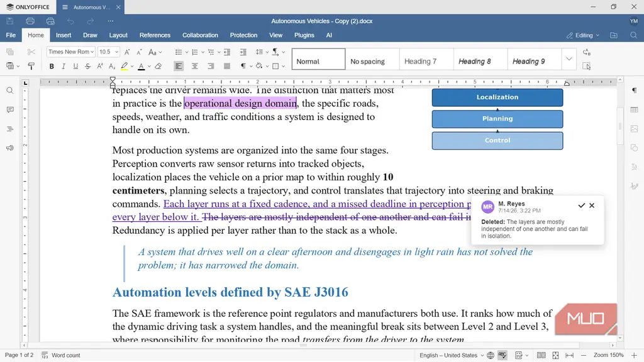The width and height of the screenshot is (644, 362).
Task: Click the Word count button
Action: (61, 355)
